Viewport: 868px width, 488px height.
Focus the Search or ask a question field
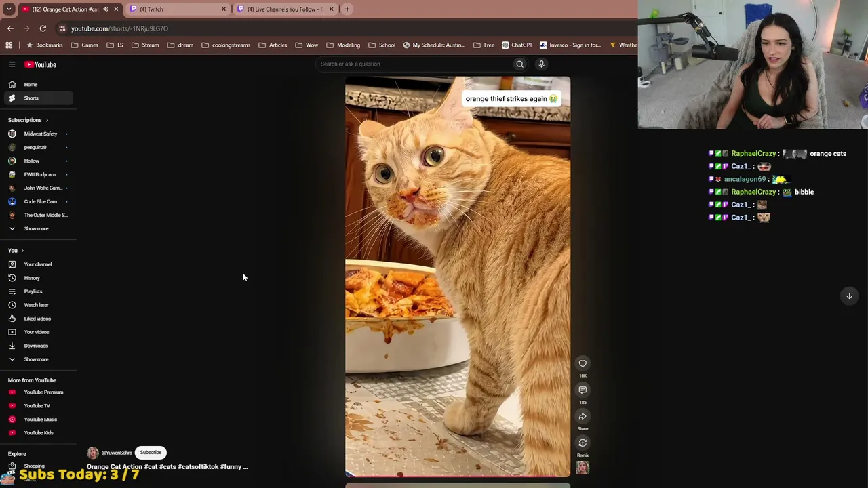tap(412, 64)
